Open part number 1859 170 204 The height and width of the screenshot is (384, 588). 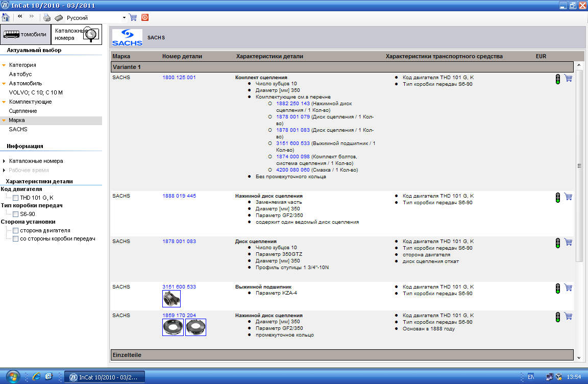tap(179, 316)
